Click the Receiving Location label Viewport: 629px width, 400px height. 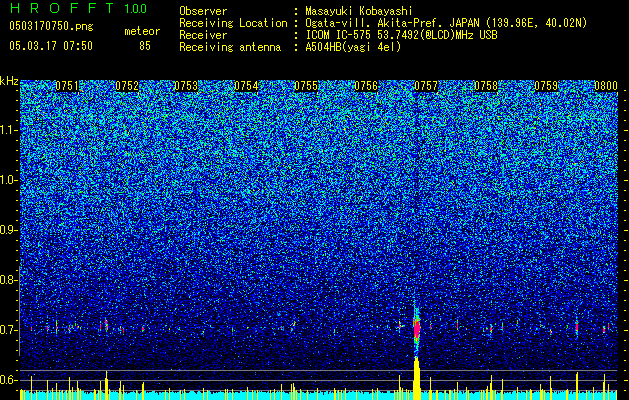[233, 23]
